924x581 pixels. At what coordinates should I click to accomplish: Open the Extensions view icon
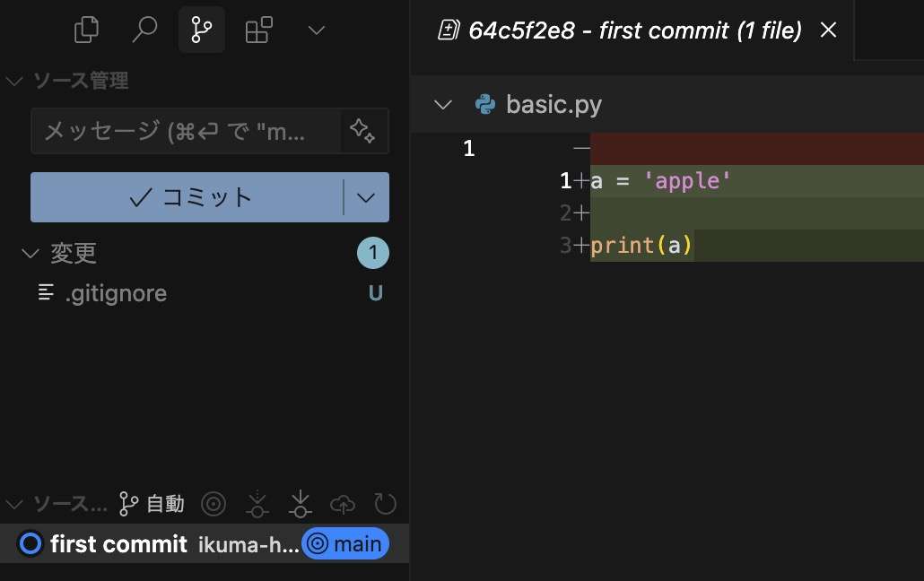[x=258, y=30]
